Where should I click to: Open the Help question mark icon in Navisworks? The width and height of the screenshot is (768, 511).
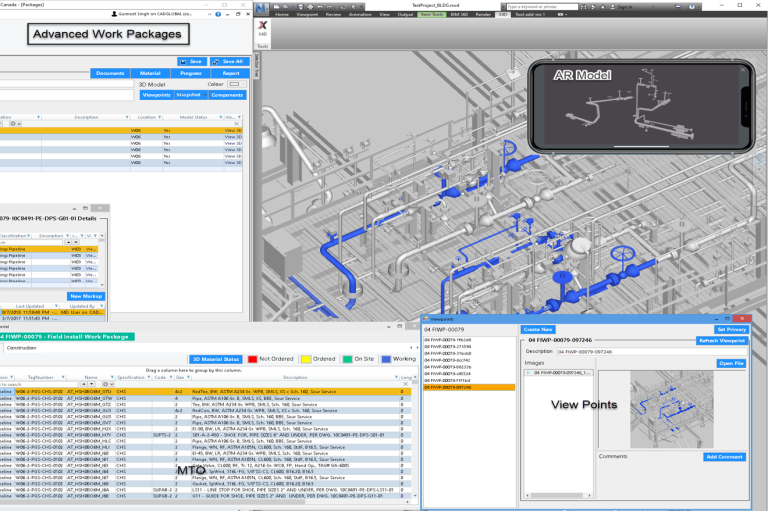coord(692,7)
